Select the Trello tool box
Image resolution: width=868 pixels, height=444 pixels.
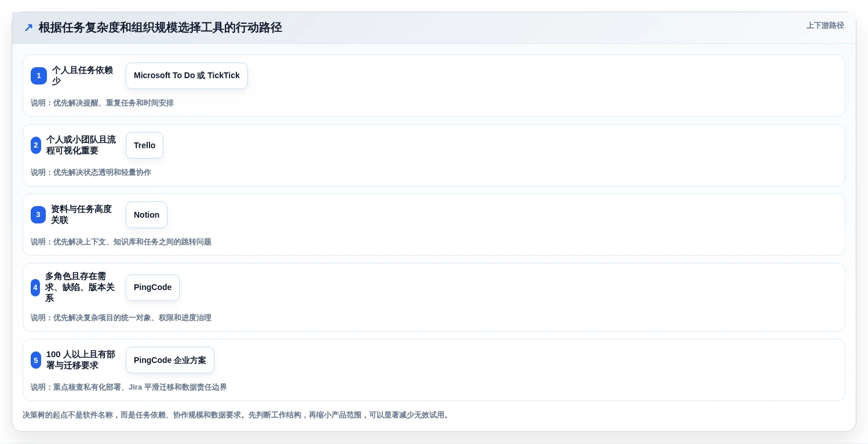tap(144, 145)
